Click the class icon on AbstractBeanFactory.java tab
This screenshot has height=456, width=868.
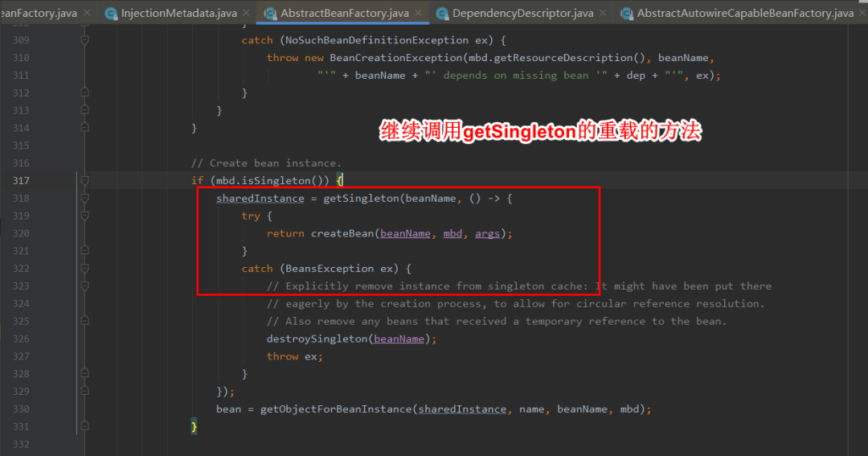[x=268, y=13]
